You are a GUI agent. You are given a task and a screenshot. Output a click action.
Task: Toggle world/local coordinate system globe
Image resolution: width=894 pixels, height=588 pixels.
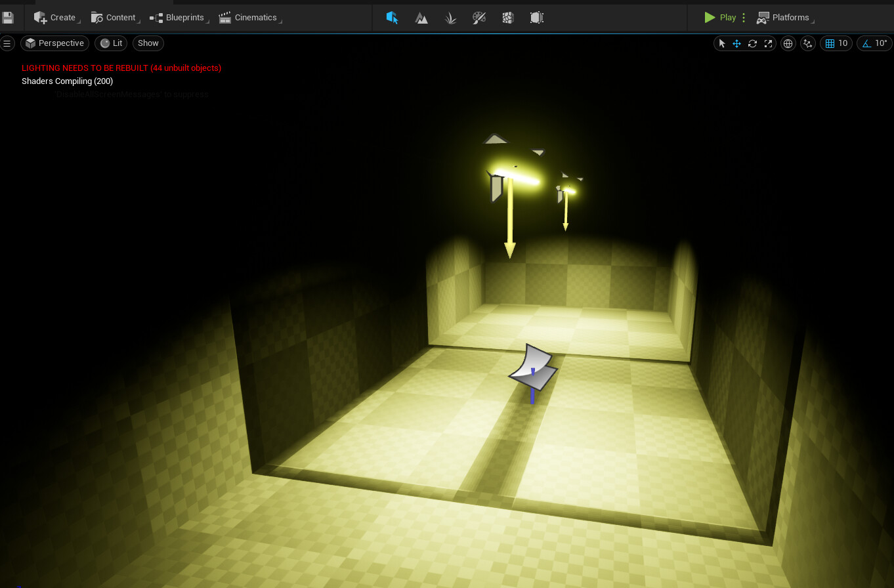pyautogui.click(x=788, y=43)
